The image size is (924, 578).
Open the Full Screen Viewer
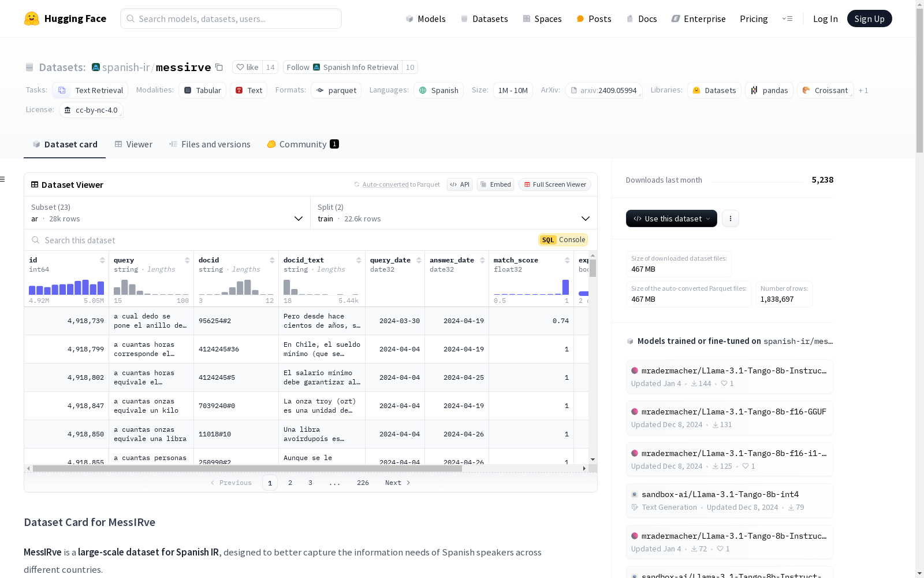[554, 184]
